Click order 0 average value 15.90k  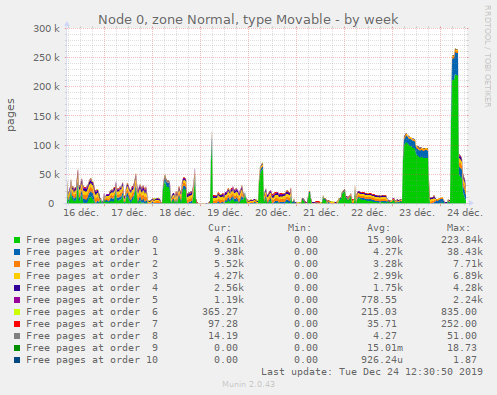tap(385, 240)
